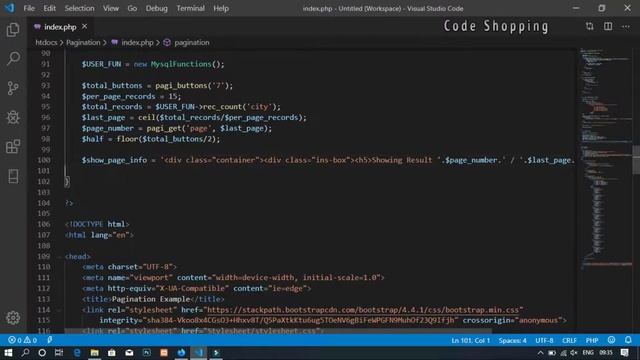
Task: Open the Edit menu
Action: 49,8
